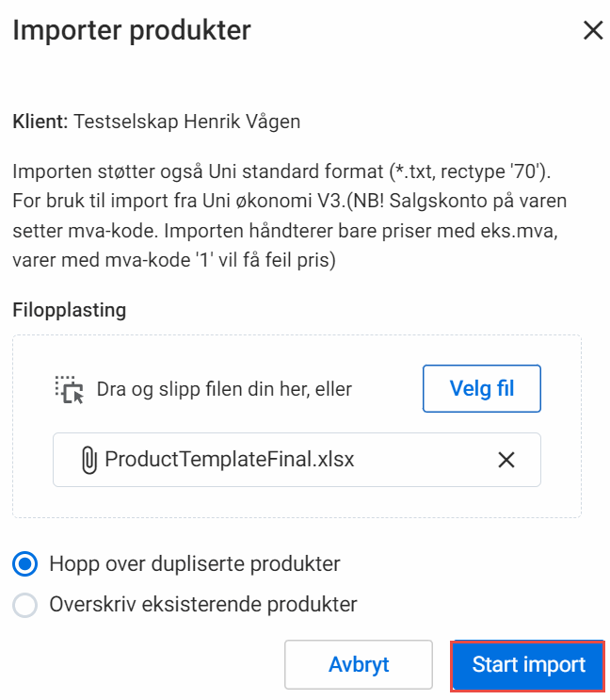The width and height of the screenshot is (610, 700).
Task: Click the paperclip attachment icon
Action: point(89,460)
